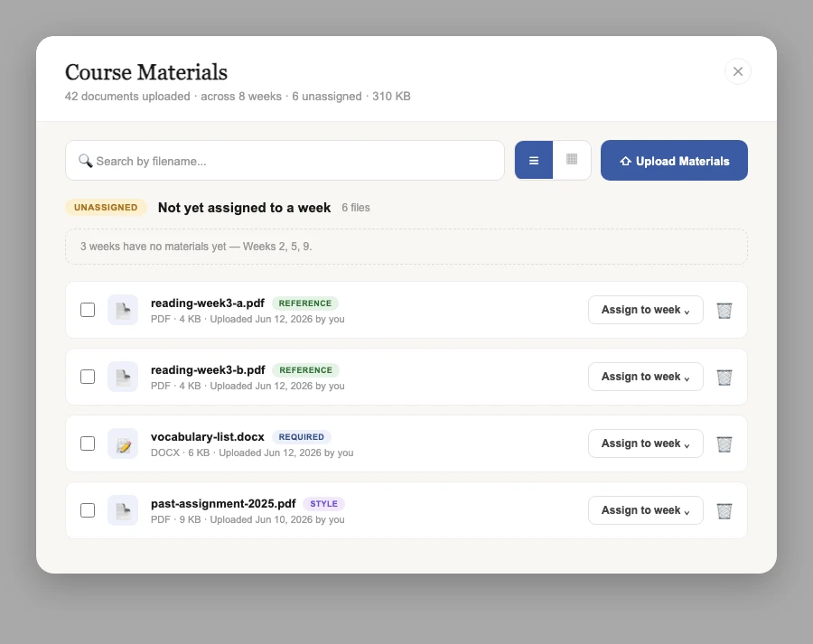Click the weeks have no materials notice
This screenshot has height=644, width=813.
pyautogui.click(x=406, y=247)
